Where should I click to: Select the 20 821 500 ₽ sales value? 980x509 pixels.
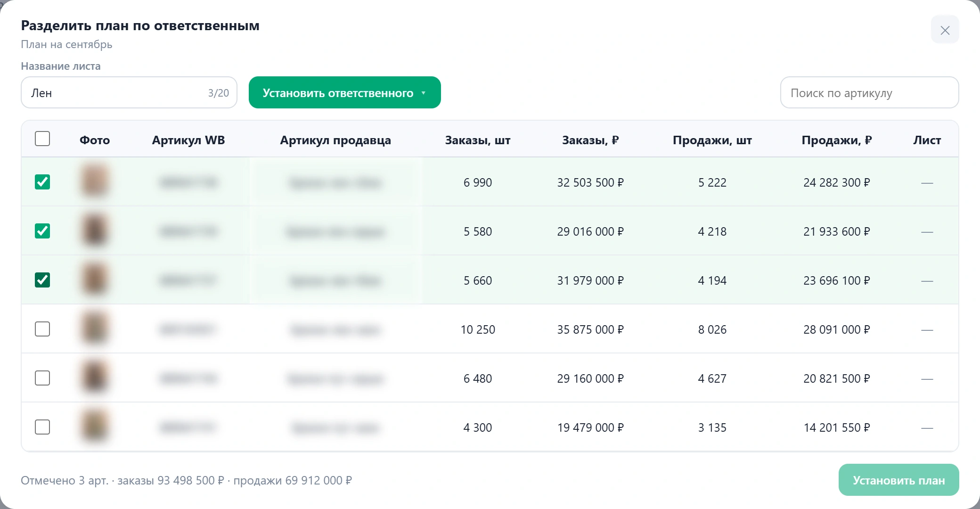pyautogui.click(x=837, y=378)
